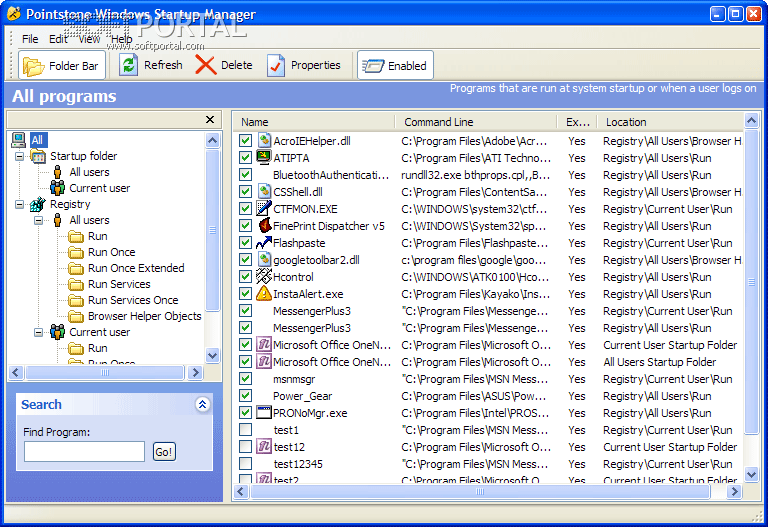Click the InstaAlert.exe warning icon
Image resolution: width=768 pixels, height=527 pixels.
264,293
